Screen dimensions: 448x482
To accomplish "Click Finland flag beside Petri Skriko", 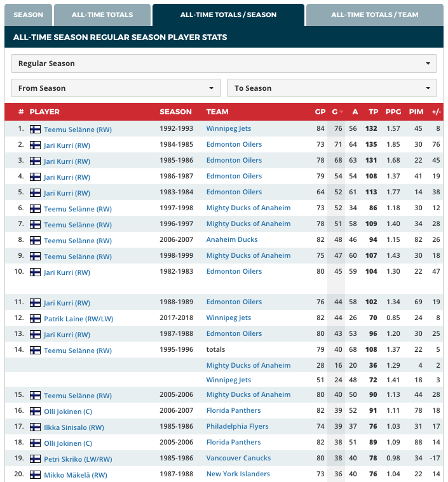I will (x=35, y=459).
